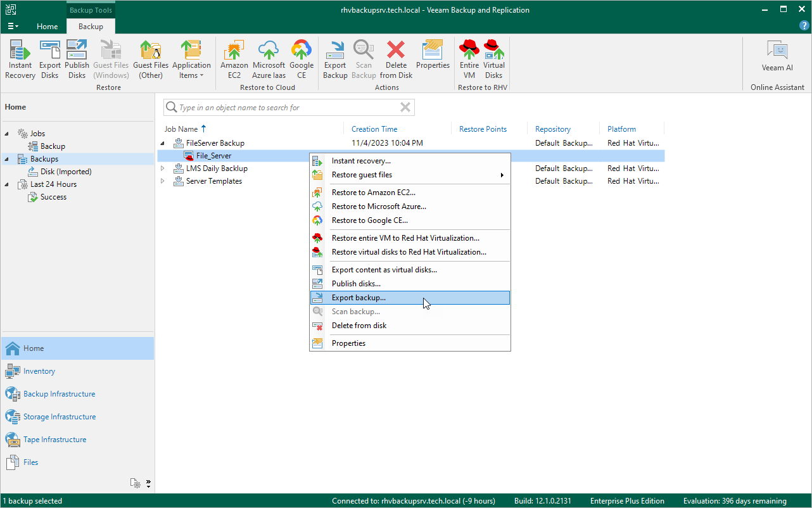Click Export Disks in the ribbon

50,60
